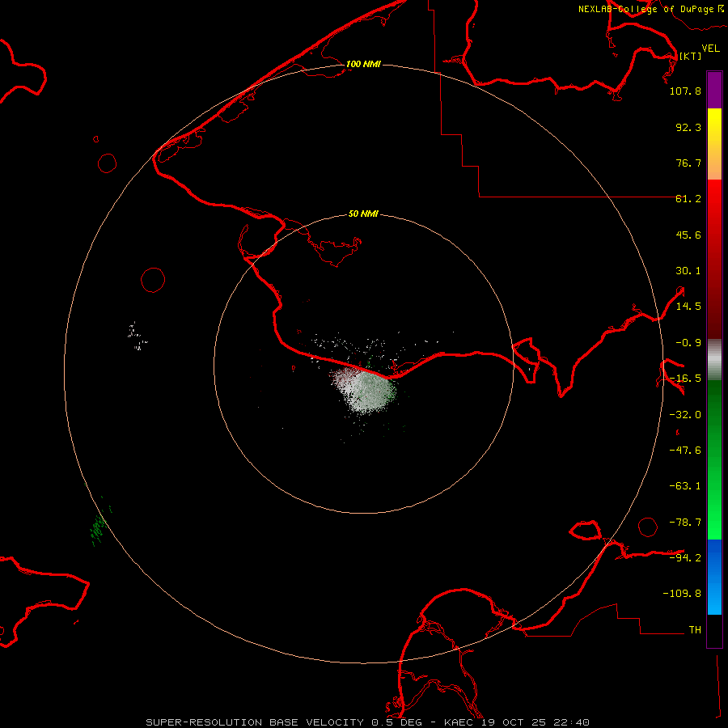Click the [KT] units label
This screenshot has width=728, height=728.
[x=690, y=56]
